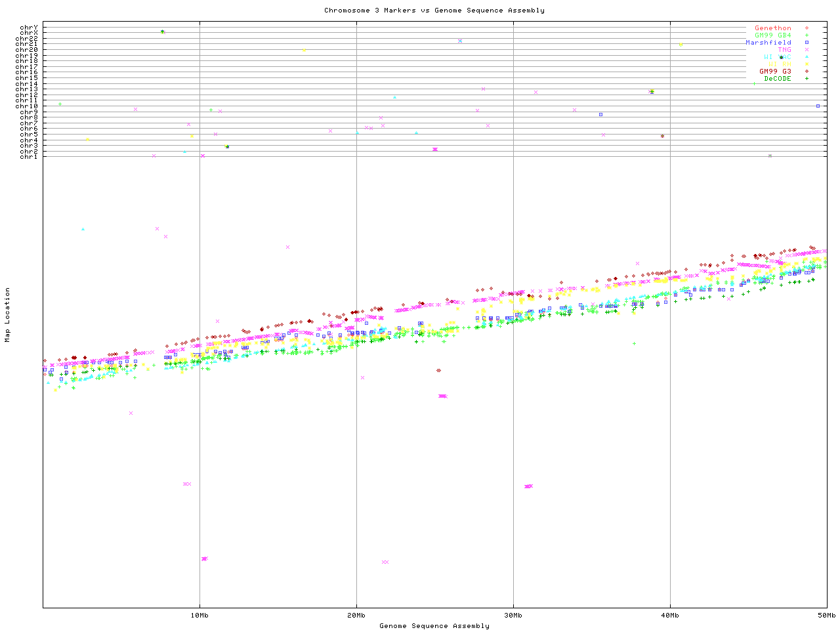Click the Genethon diamond marker in legend

tap(807, 28)
